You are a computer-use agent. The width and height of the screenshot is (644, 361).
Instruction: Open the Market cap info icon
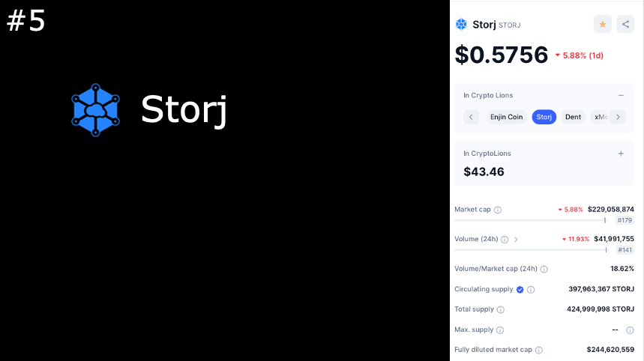(498, 210)
